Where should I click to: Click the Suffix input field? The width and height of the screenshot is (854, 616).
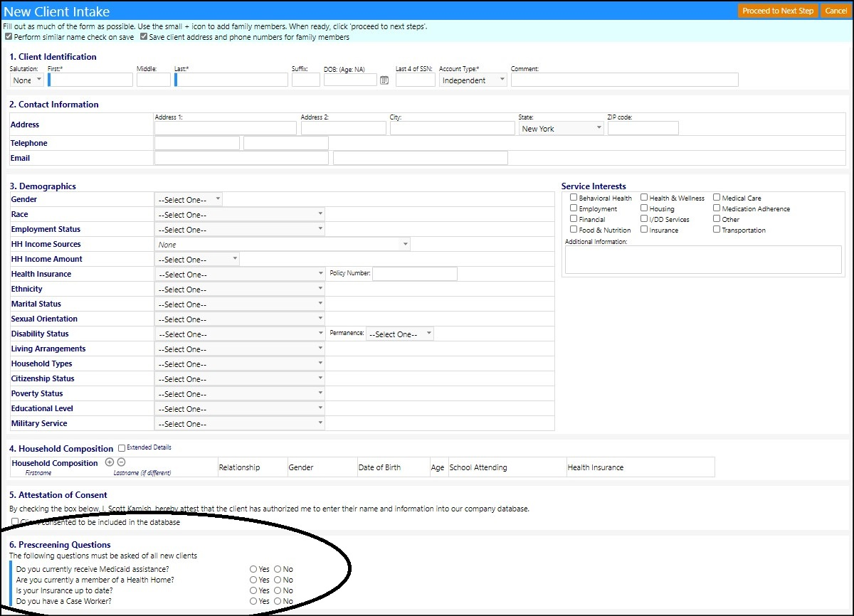306,80
